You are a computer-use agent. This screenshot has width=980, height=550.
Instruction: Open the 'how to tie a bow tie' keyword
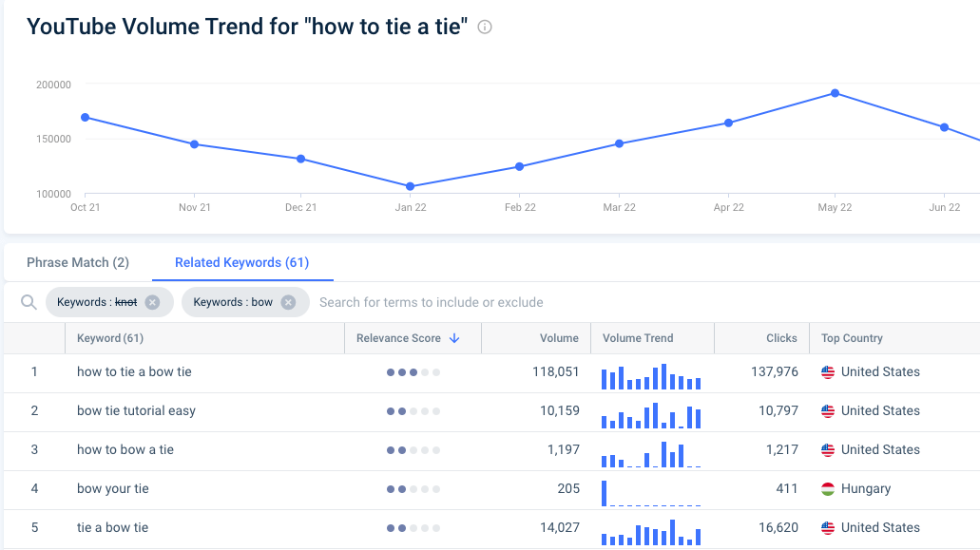click(x=134, y=372)
